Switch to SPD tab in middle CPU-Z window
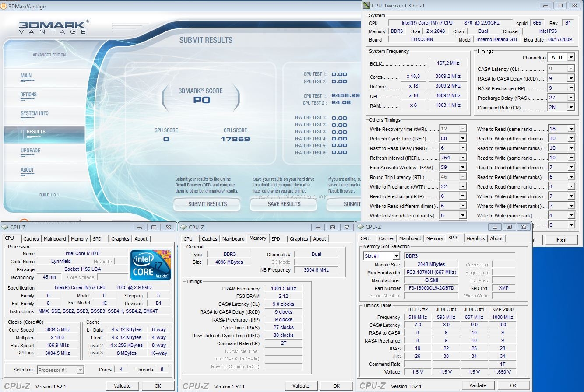This screenshot has height=392, width=584. pyautogui.click(x=276, y=239)
